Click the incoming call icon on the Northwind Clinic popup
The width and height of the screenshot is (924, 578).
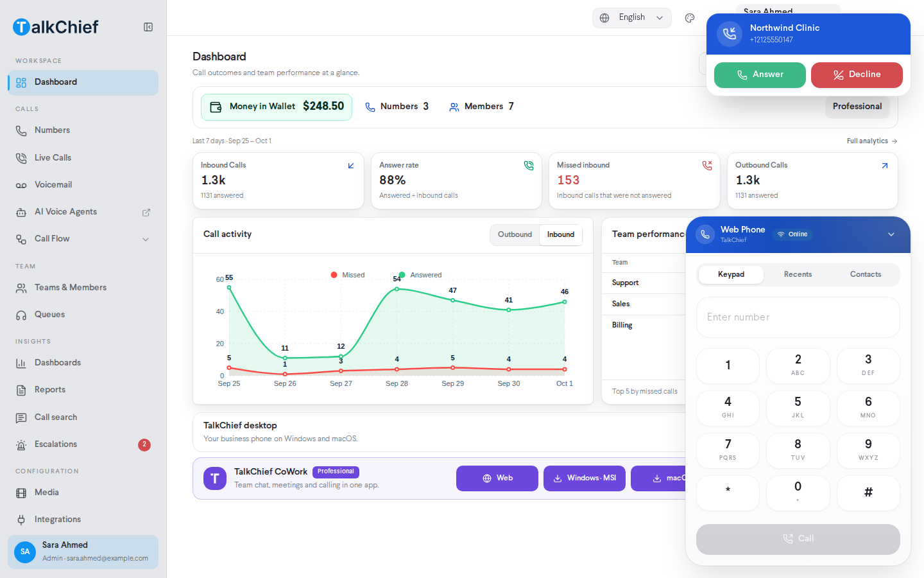click(x=730, y=33)
